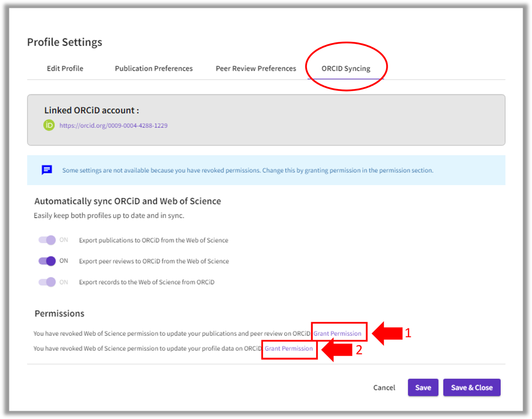Click 'Export publications to ORCiD' label text
This screenshot has width=532, height=419.
(153, 240)
